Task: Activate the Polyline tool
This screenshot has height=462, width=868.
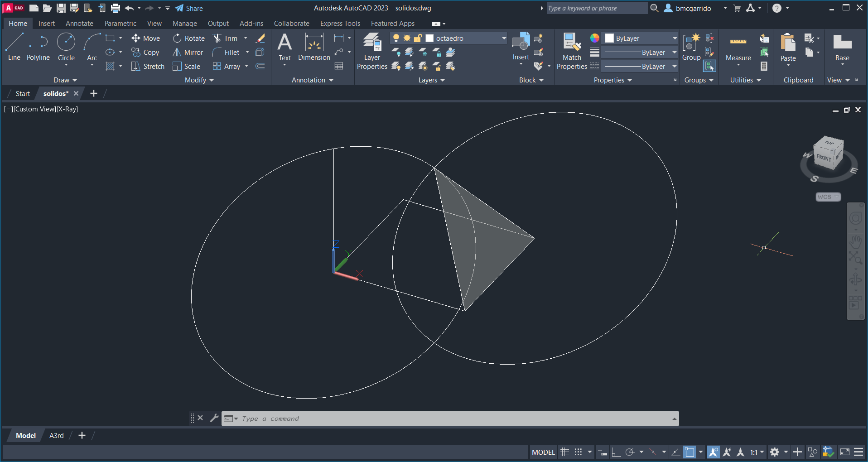Action: [x=38, y=47]
